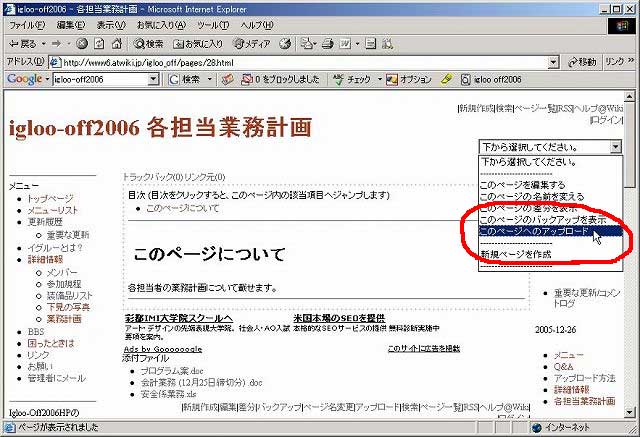640x437 pixels.
Task: Select このページのバックアップを表示 option
Action: pyautogui.click(x=550, y=220)
